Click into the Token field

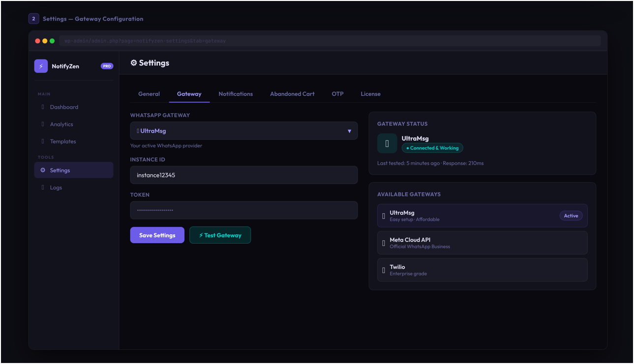click(x=244, y=210)
